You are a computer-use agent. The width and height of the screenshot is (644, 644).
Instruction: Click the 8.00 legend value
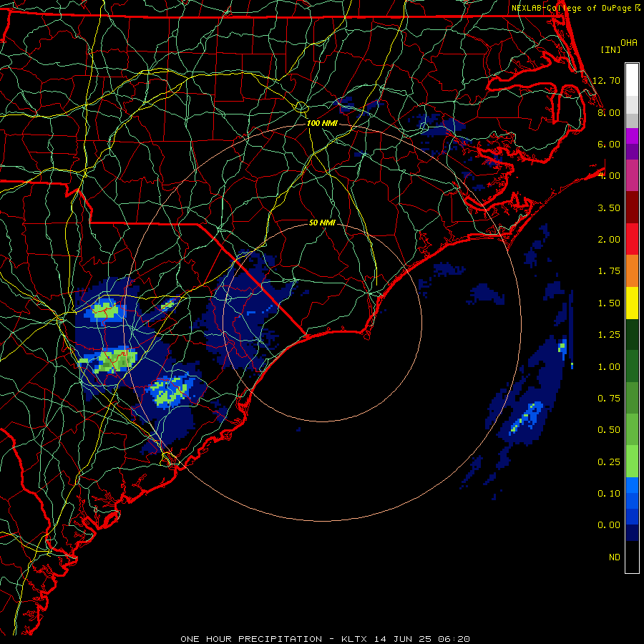pyautogui.click(x=609, y=112)
